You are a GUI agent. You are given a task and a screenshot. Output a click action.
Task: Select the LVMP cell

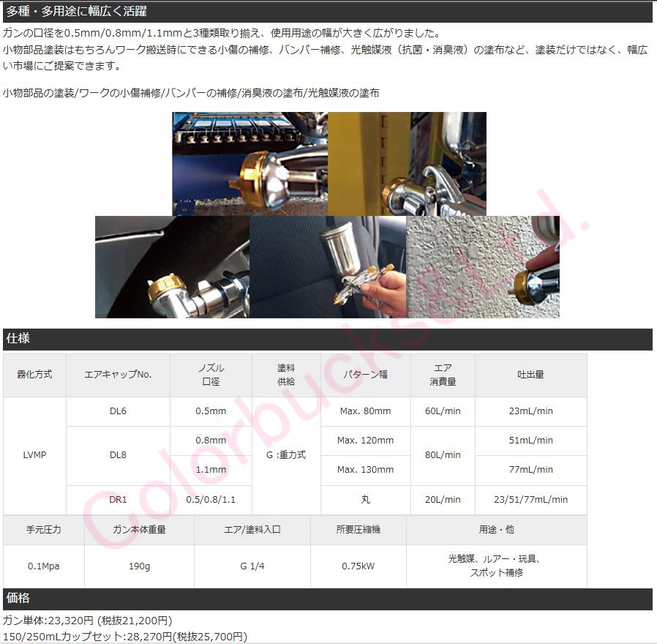(x=35, y=455)
